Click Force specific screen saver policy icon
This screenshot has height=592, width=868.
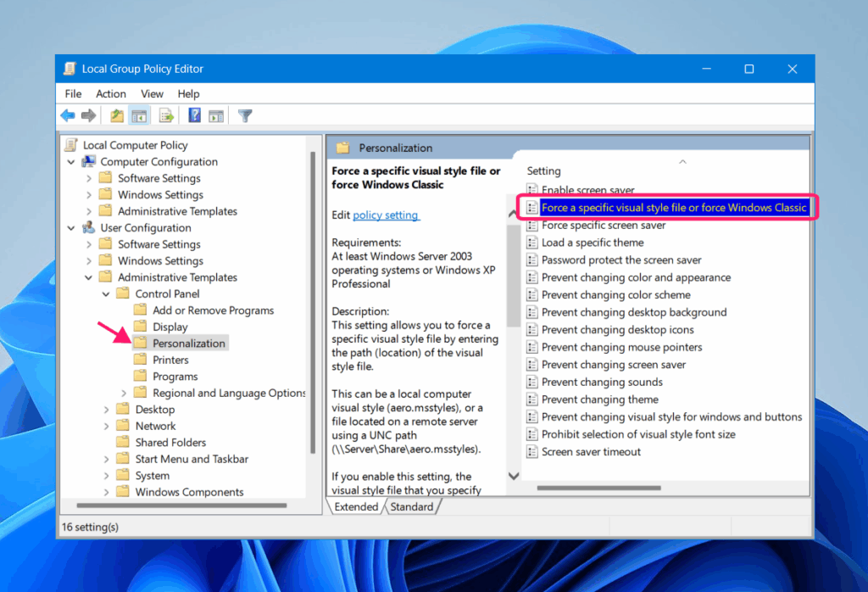pos(532,225)
